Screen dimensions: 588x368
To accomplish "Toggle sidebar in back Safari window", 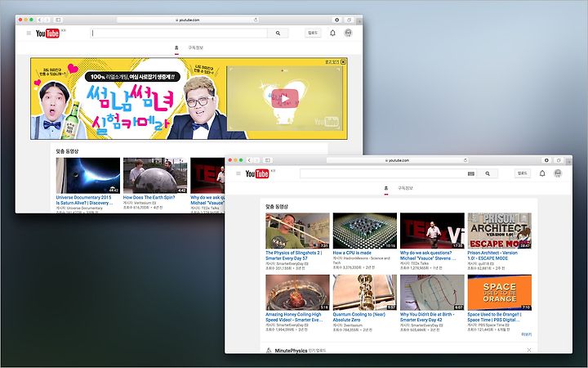I will [58, 20].
